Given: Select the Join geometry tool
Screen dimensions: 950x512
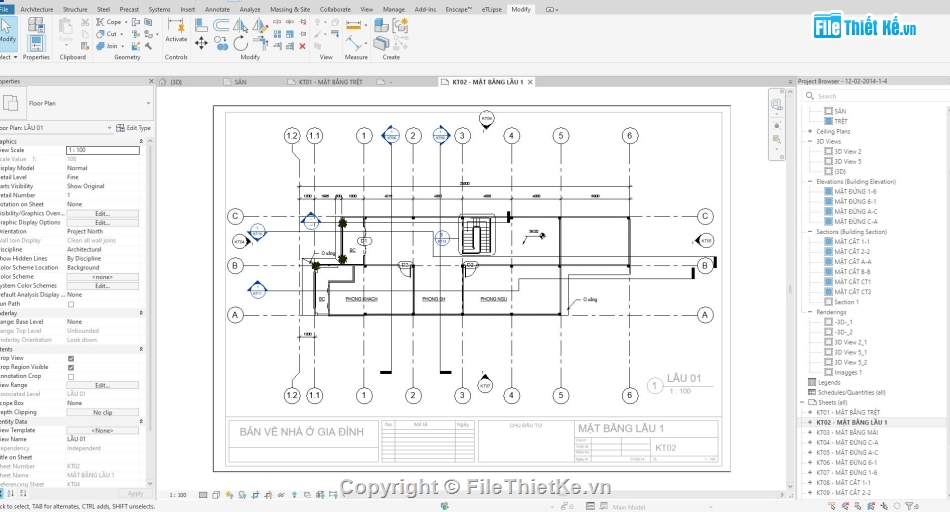Looking at the screenshot, I should [108, 46].
